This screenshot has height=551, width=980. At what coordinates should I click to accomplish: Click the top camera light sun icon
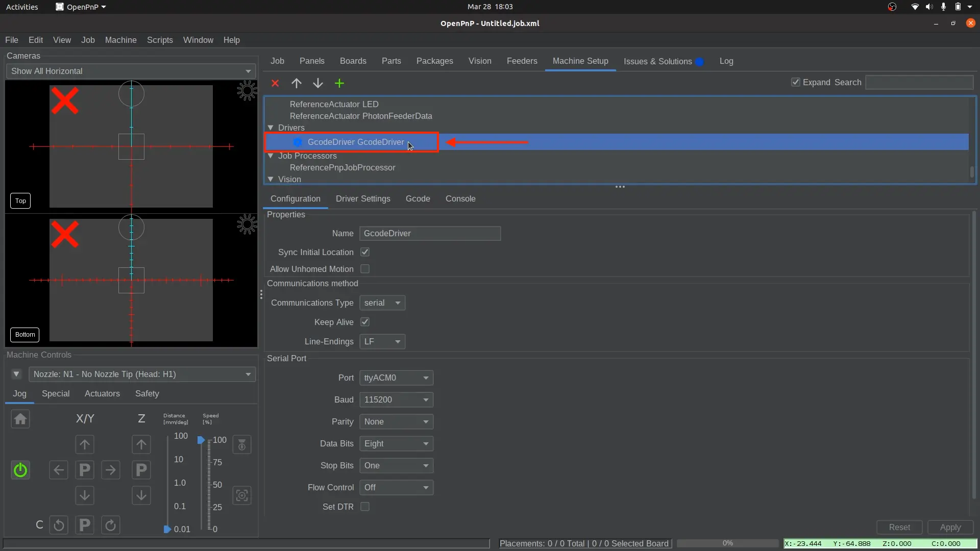coord(247,91)
